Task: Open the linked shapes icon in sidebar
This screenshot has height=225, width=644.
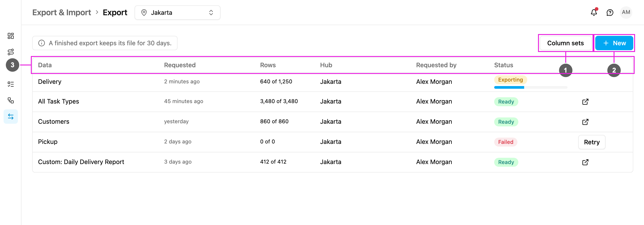Action: [x=11, y=100]
